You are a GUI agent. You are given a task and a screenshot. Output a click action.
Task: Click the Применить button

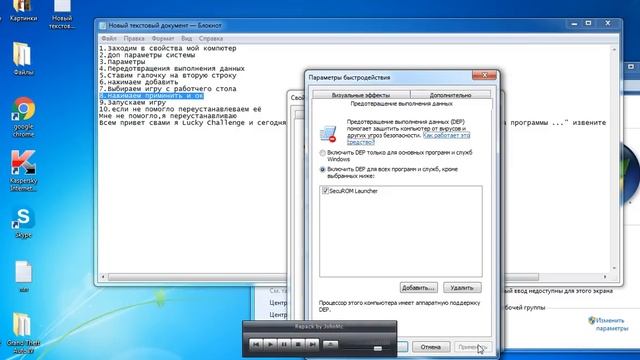click(x=473, y=347)
